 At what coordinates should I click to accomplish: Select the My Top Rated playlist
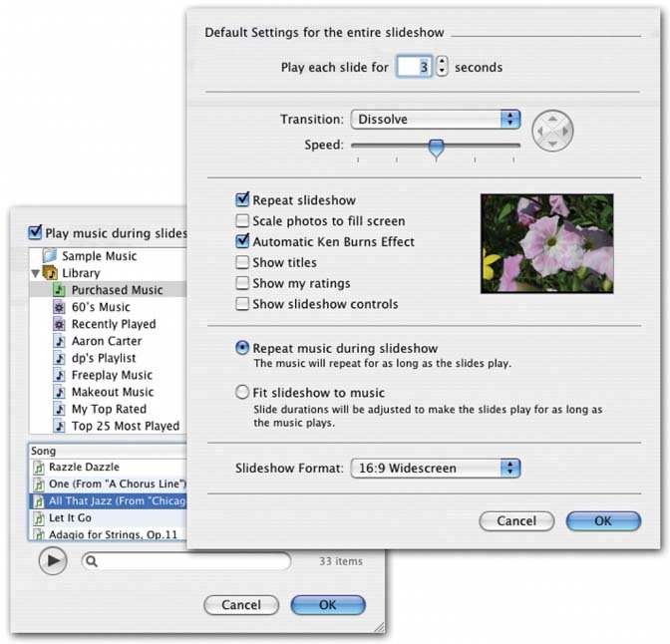click(x=108, y=409)
